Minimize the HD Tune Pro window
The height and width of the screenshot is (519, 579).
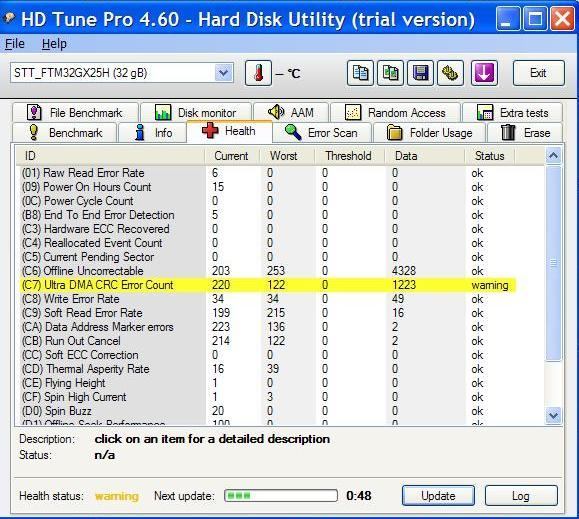click(508, 19)
